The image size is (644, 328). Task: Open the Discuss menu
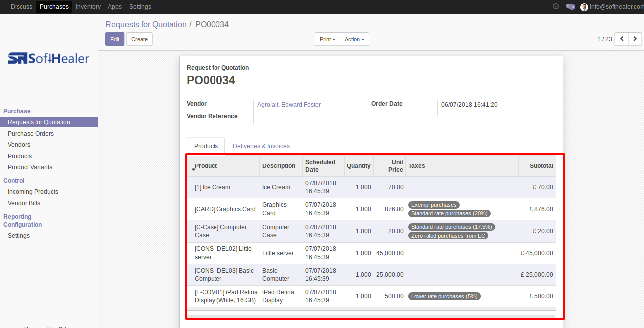tap(21, 7)
